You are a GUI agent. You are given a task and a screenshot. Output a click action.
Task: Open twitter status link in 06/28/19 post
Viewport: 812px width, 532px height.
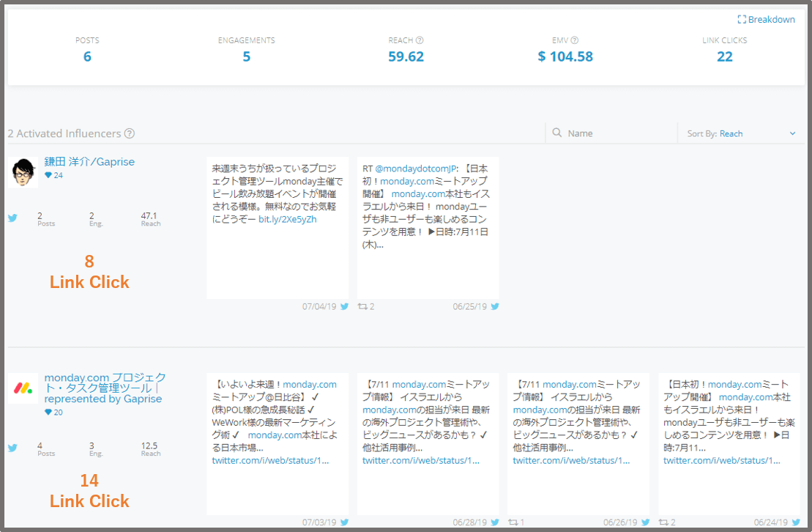421,460
